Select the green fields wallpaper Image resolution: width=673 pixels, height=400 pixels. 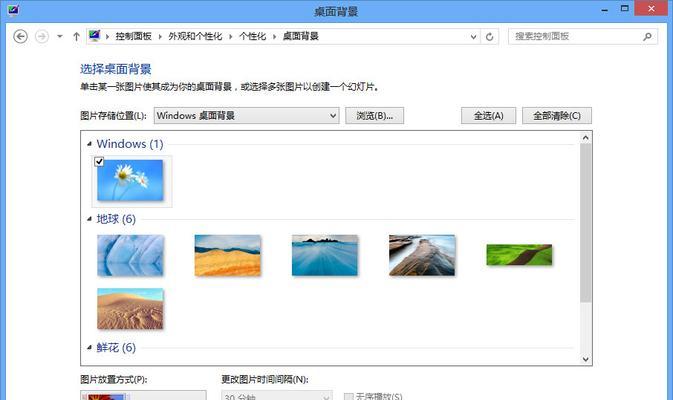[519, 255]
